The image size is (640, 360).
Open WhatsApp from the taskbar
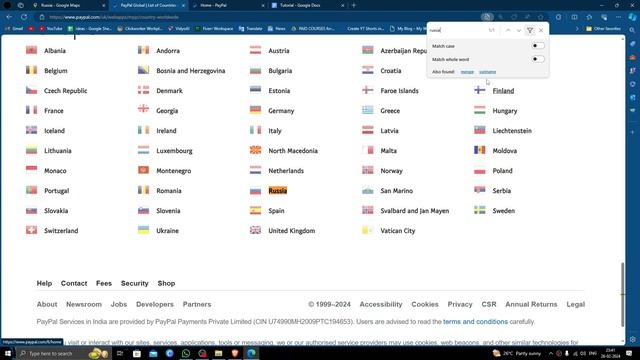coord(186,353)
